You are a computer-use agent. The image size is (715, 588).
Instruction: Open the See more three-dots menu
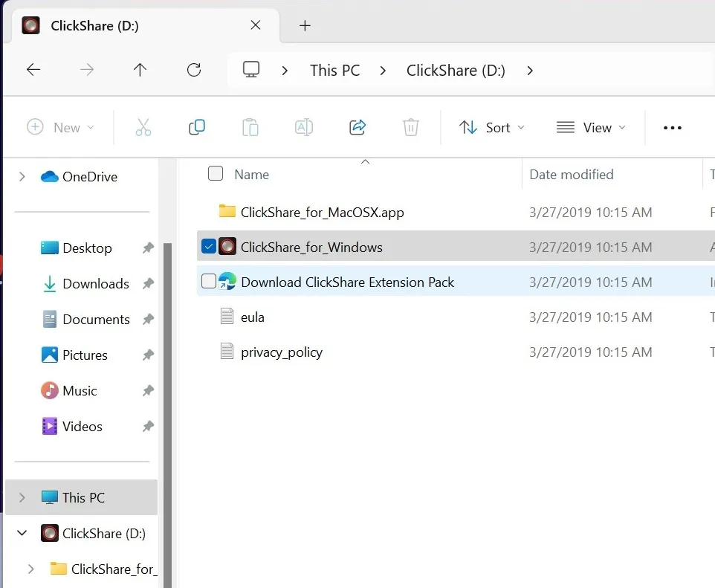(x=672, y=128)
